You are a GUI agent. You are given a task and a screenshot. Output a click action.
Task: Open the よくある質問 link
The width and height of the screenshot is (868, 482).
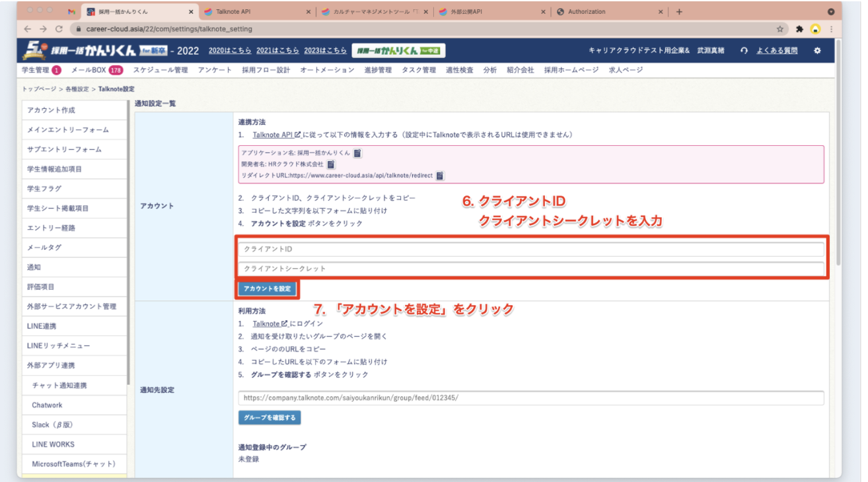click(776, 51)
